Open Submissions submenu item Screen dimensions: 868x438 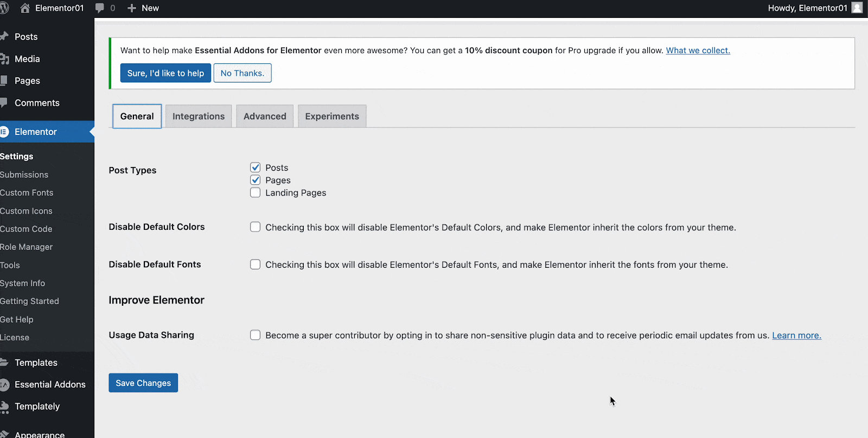point(24,175)
